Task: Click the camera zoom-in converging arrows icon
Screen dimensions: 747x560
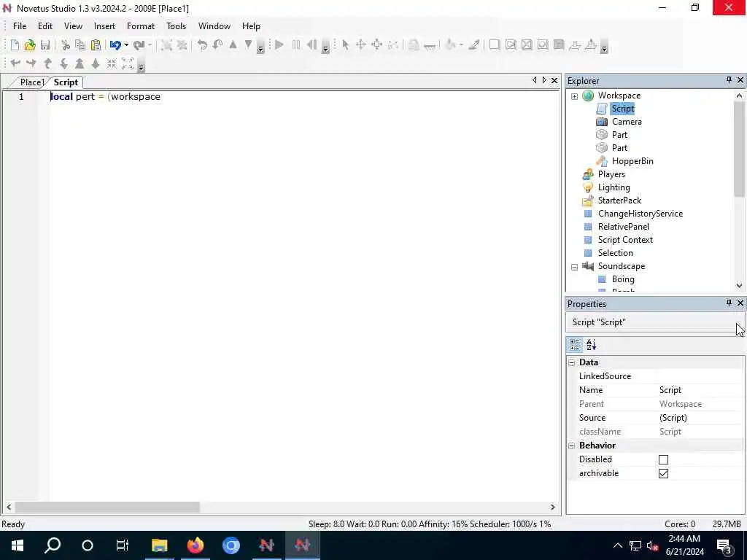Action: click(112, 63)
